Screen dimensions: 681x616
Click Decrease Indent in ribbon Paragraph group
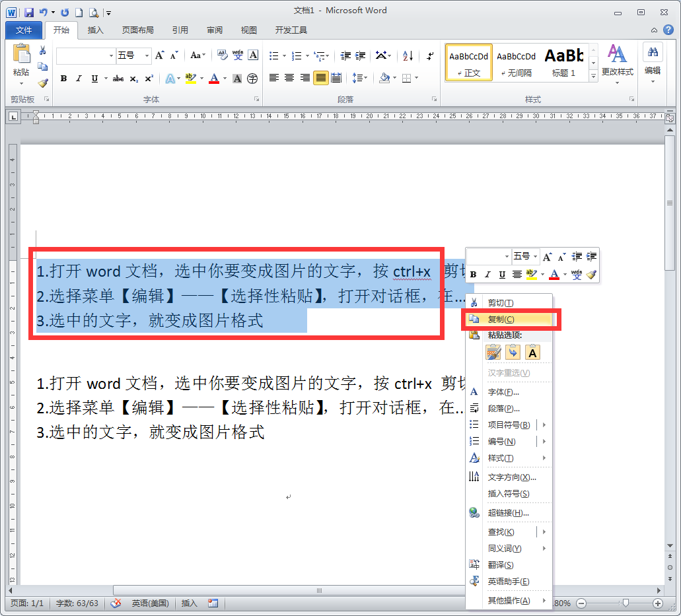[x=345, y=55]
